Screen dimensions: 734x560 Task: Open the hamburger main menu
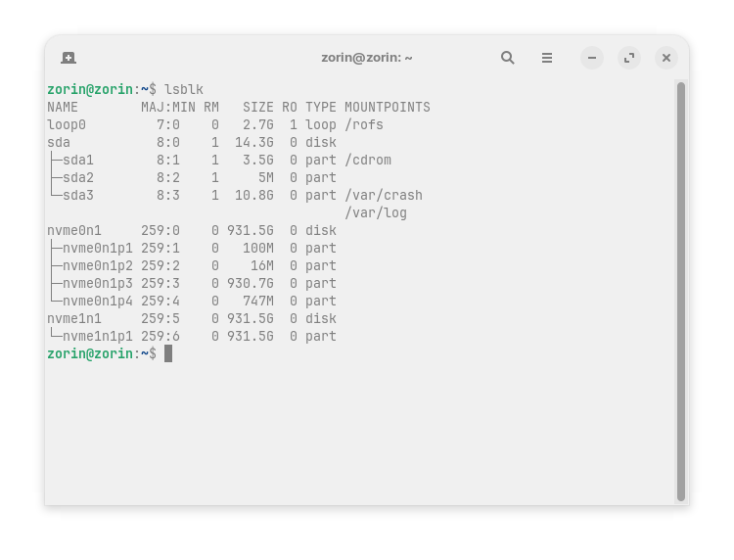547,58
